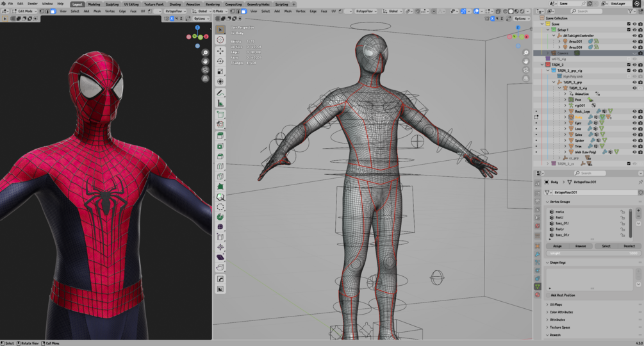Click the Measure tool icon
The height and width of the screenshot is (346, 644).
(x=220, y=103)
